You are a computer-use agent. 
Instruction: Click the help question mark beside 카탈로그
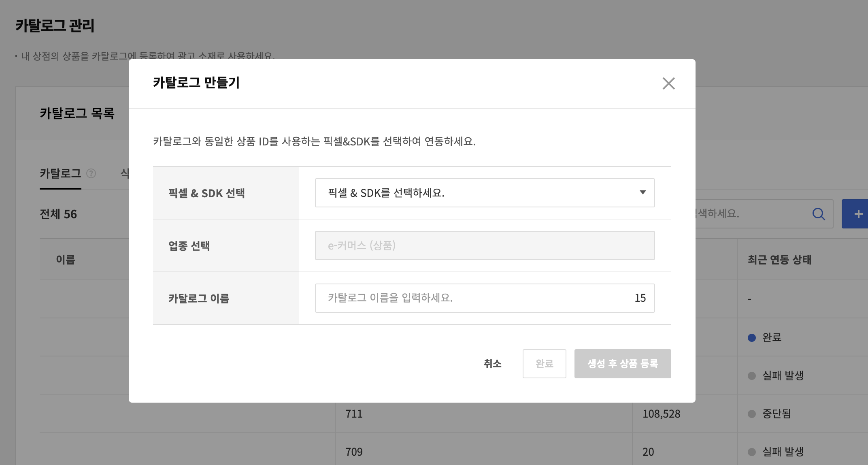point(91,174)
